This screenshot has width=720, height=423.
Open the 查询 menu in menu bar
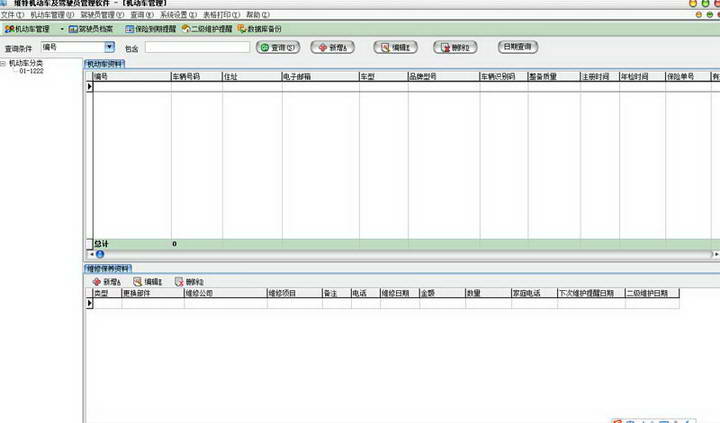click(x=142, y=15)
